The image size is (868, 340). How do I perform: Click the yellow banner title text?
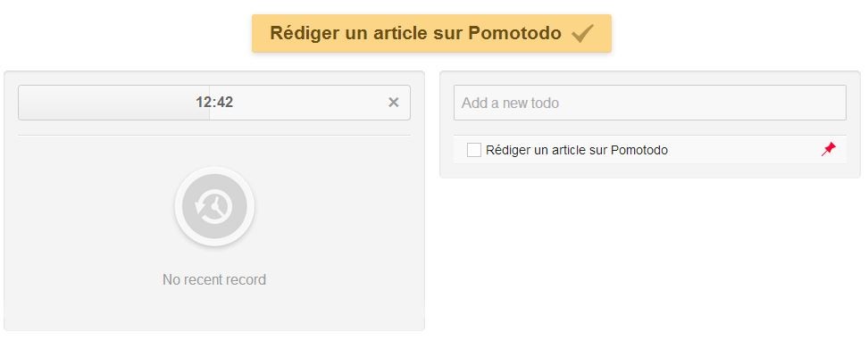[416, 33]
